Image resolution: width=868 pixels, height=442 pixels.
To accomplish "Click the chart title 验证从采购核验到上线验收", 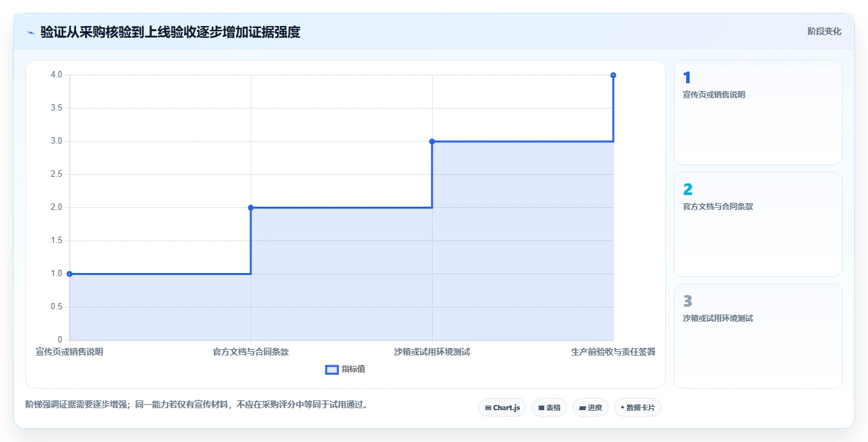I will pyautogui.click(x=170, y=32).
